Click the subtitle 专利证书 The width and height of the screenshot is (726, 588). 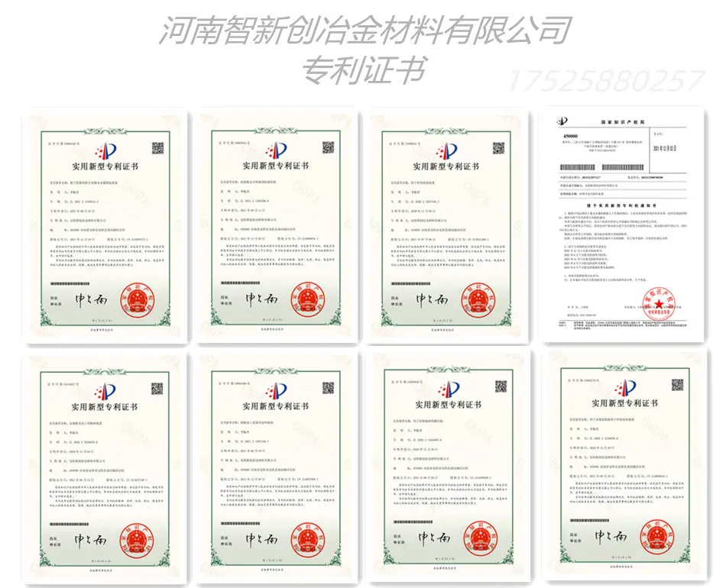tap(364, 69)
